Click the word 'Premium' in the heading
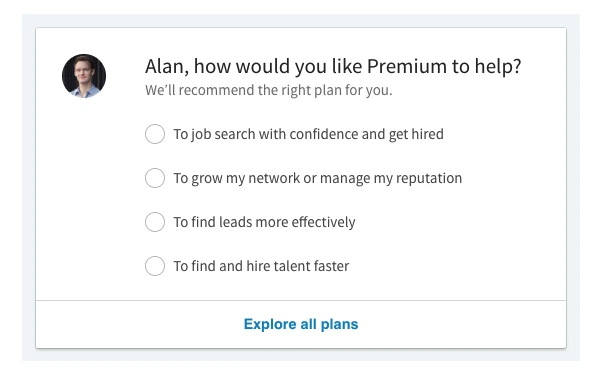594x370 pixels. point(407,66)
